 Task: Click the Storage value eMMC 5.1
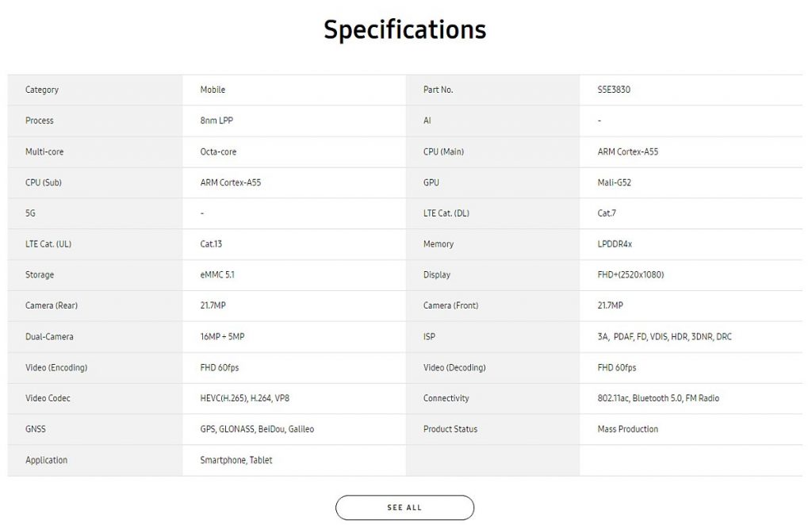pos(217,274)
